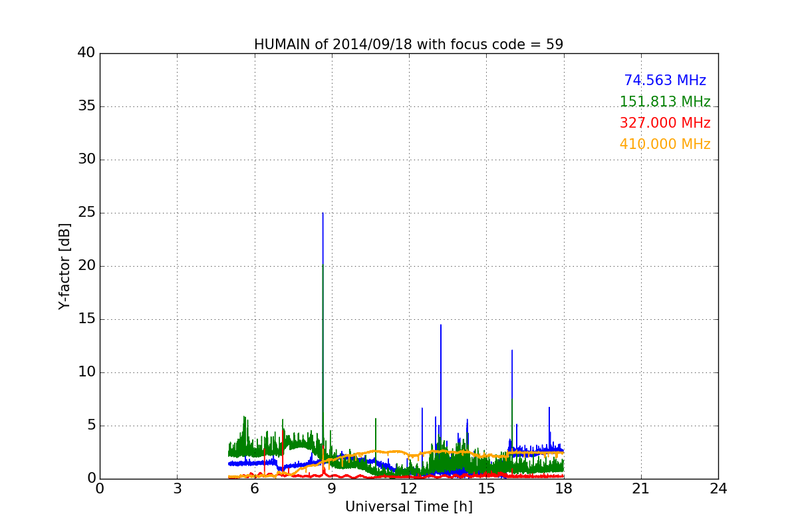Click the x-axis tick label 24
This screenshot has width=798, height=532.
[x=718, y=489]
